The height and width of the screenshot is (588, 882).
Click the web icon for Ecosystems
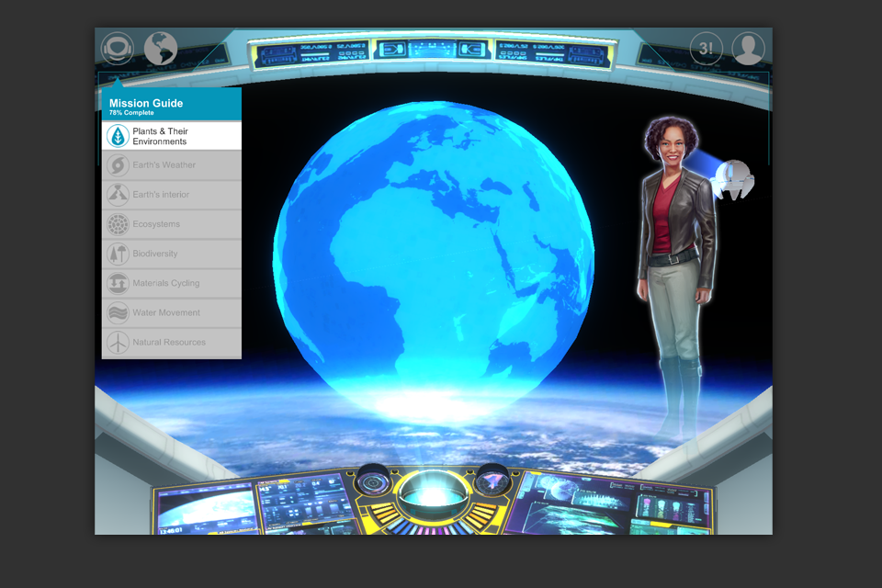(x=119, y=224)
